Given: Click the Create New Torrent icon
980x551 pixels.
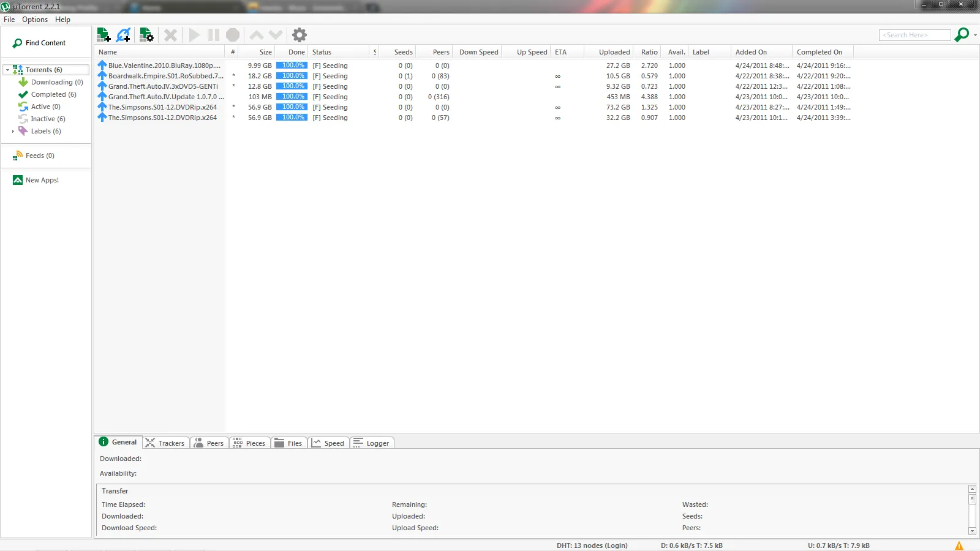Looking at the screenshot, I should pos(146,35).
